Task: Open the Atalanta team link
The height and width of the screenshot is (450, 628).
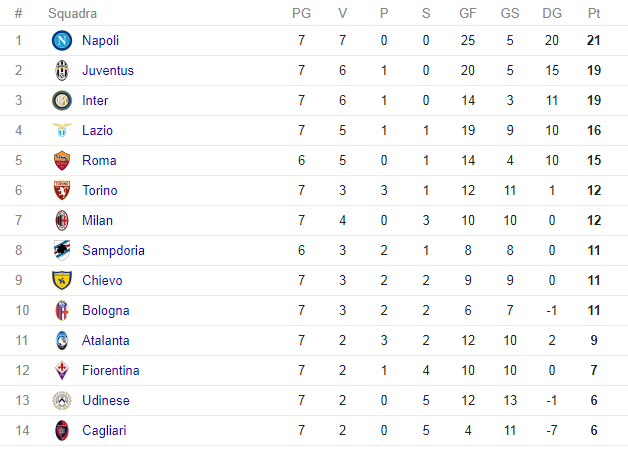Action: [106, 341]
